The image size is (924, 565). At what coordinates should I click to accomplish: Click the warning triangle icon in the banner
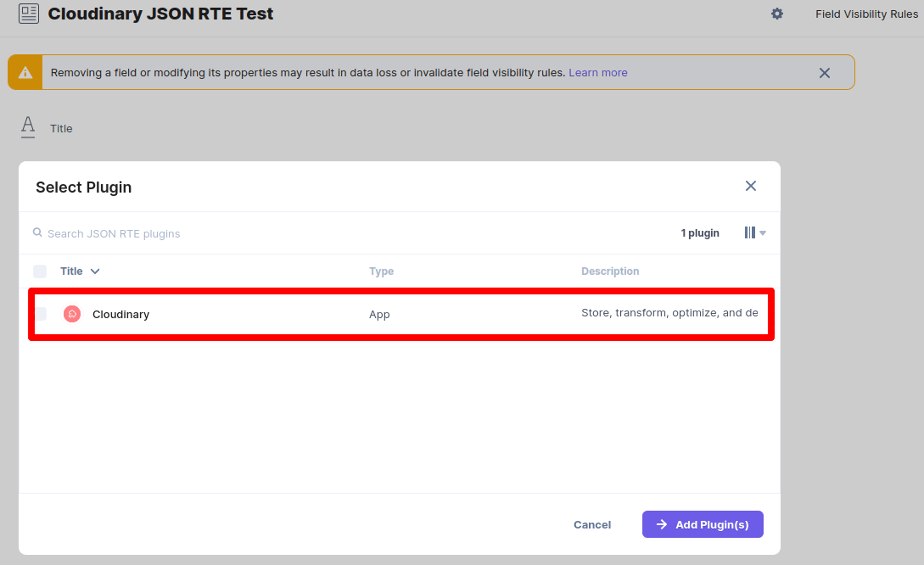pyautogui.click(x=25, y=72)
